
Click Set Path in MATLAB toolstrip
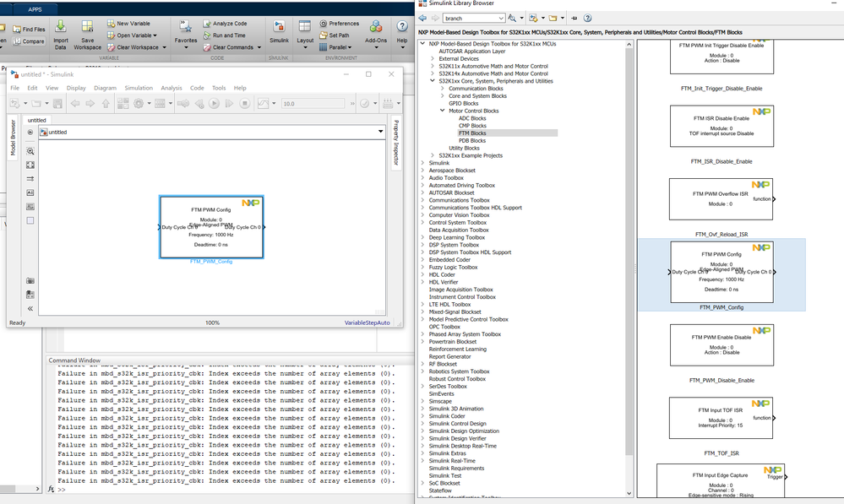pos(335,35)
